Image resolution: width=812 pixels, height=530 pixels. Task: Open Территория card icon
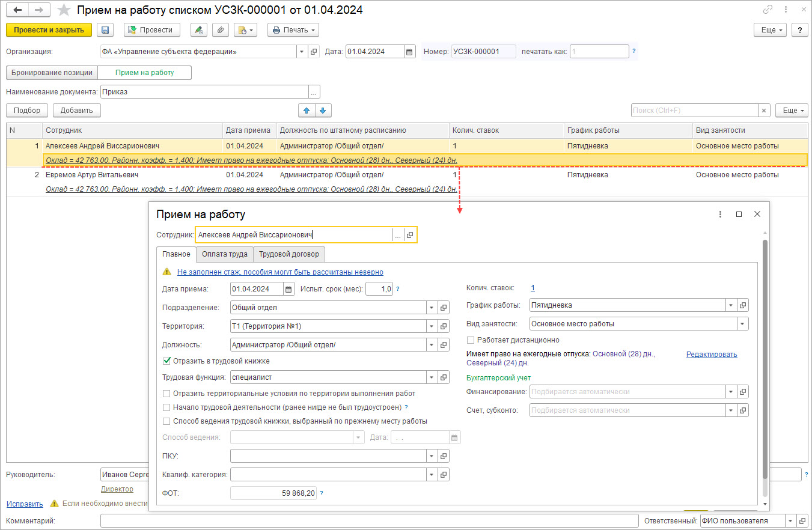tap(444, 326)
